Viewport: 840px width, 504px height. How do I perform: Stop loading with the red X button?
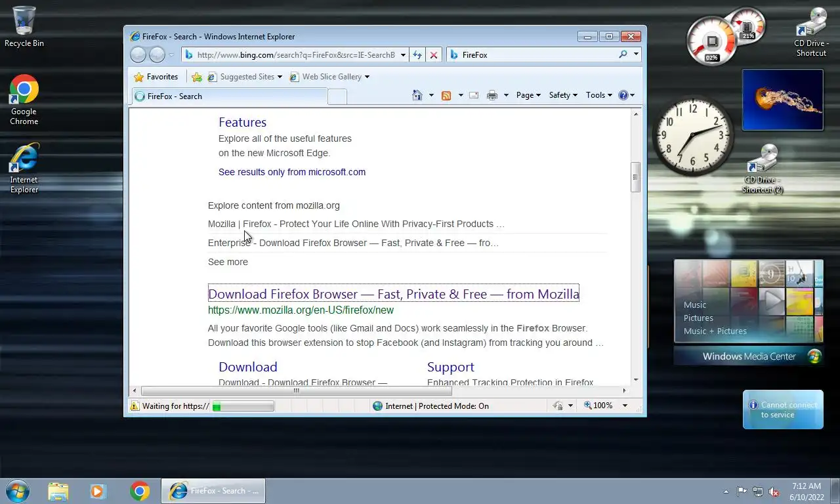433,55
